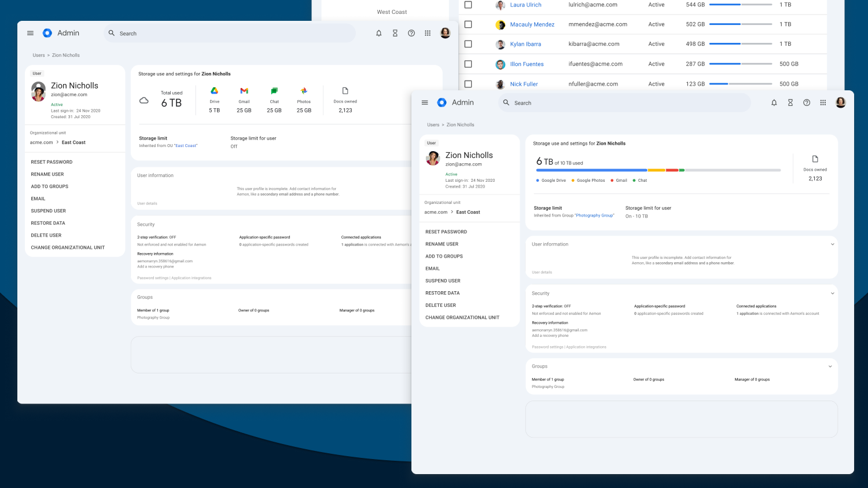Open Laura Ulrich's user profile link
The width and height of the screenshot is (868, 488).
click(525, 5)
